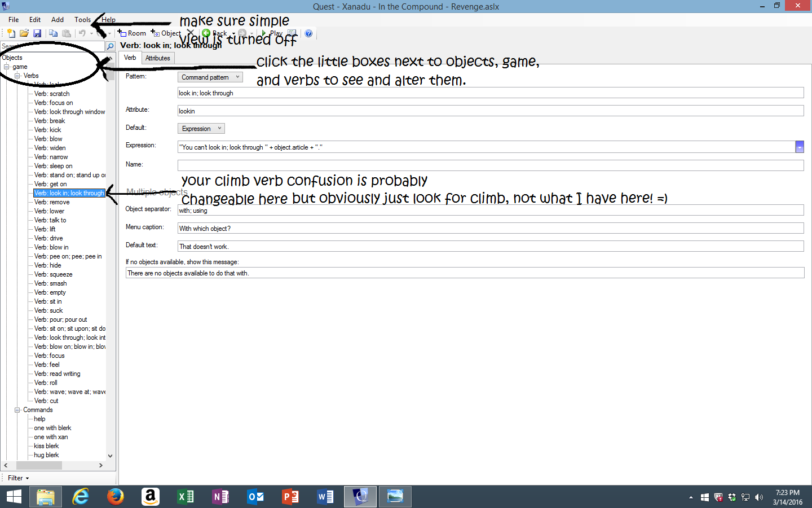Viewport: 812px width, 508px height.
Task: Open Firefox from the taskbar
Action: 116,497
